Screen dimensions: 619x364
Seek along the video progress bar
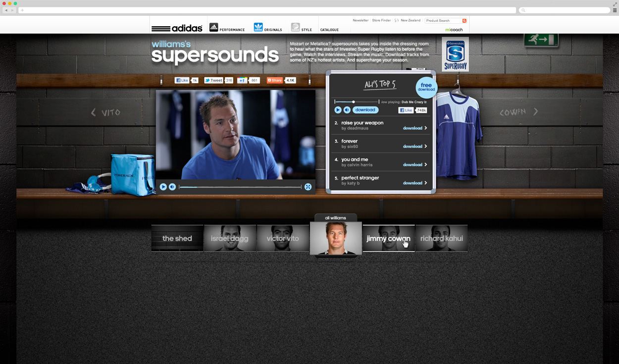[240, 187]
